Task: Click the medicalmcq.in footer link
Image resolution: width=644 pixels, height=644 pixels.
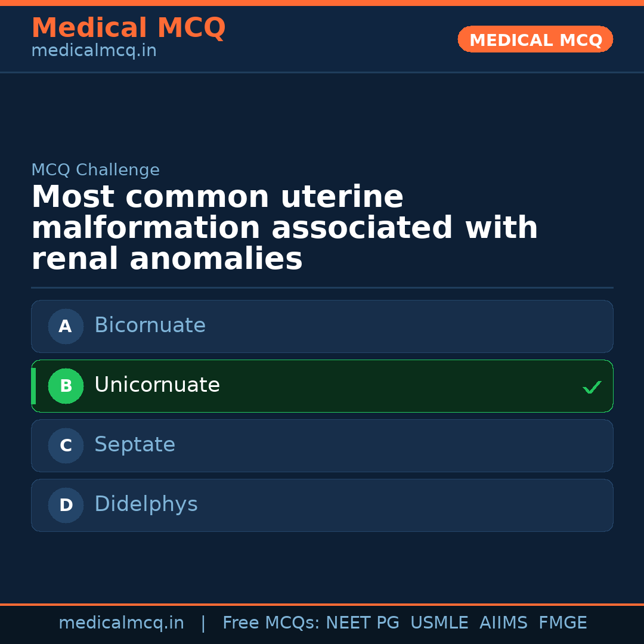Action: 121,622
